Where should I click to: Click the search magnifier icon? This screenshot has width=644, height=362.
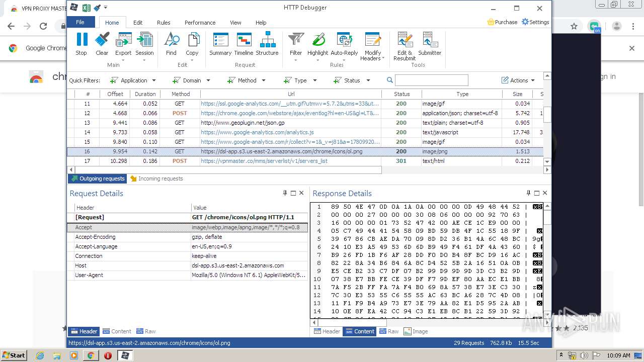click(x=390, y=80)
